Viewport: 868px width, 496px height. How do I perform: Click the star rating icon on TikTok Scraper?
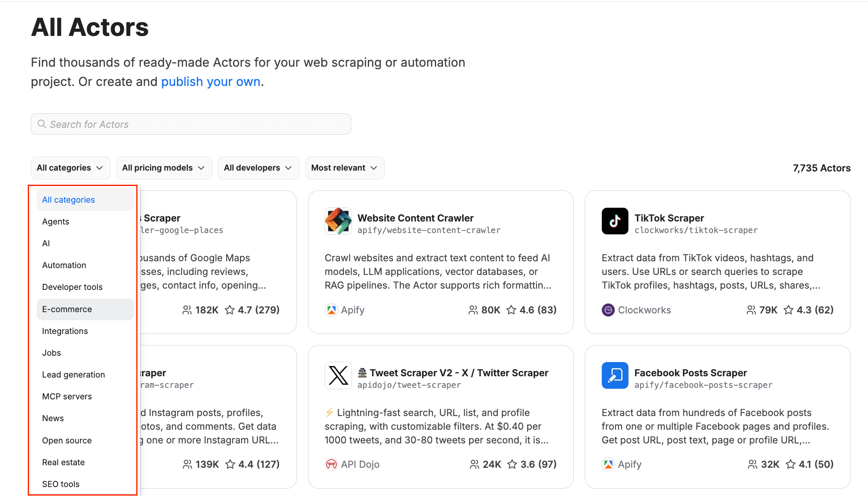(x=788, y=310)
